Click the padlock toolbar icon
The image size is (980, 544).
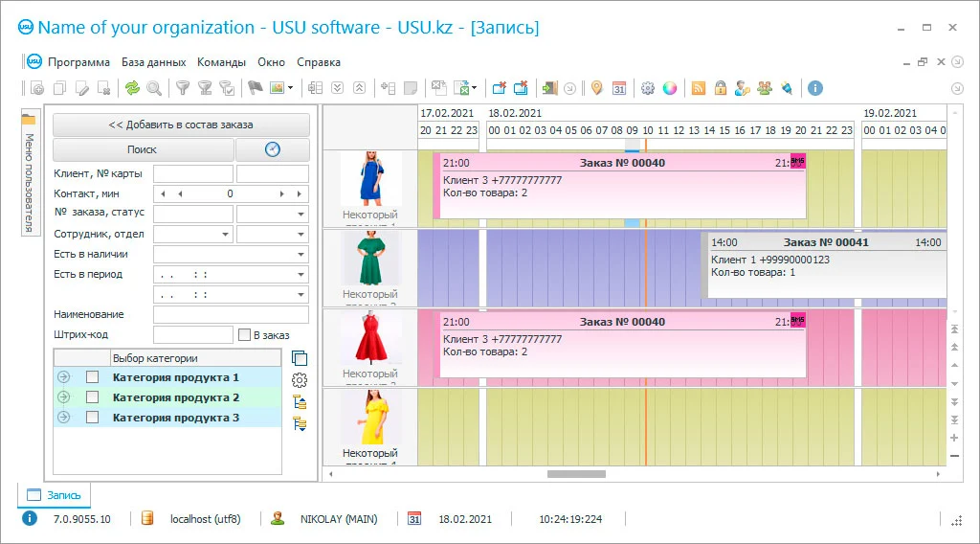[x=721, y=88]
